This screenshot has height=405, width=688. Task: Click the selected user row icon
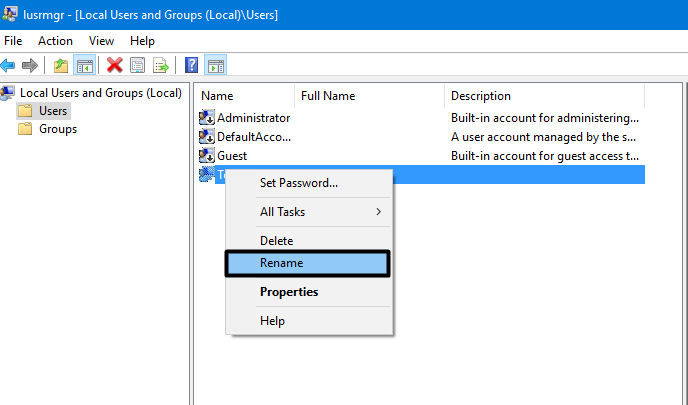click(x=207, y=175)
